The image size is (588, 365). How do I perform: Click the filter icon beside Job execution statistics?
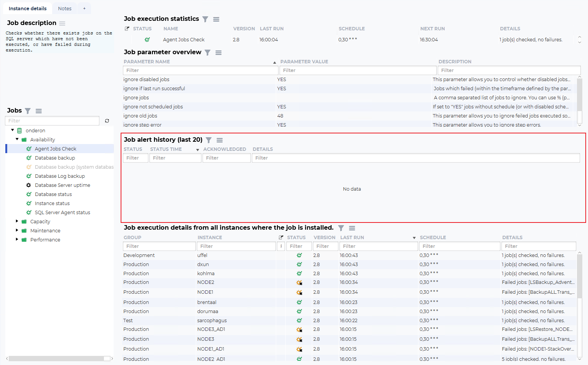[205, 19]
